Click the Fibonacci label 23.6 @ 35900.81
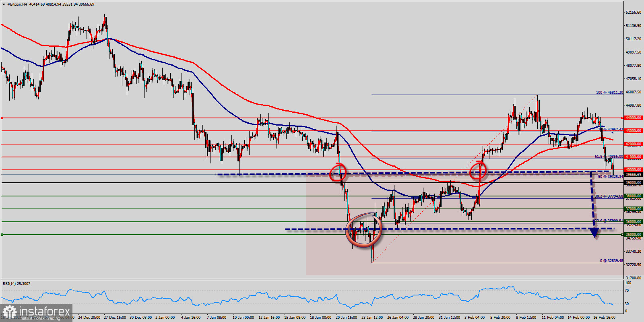This screenshot has height=322, width=644. click(609, 221)
